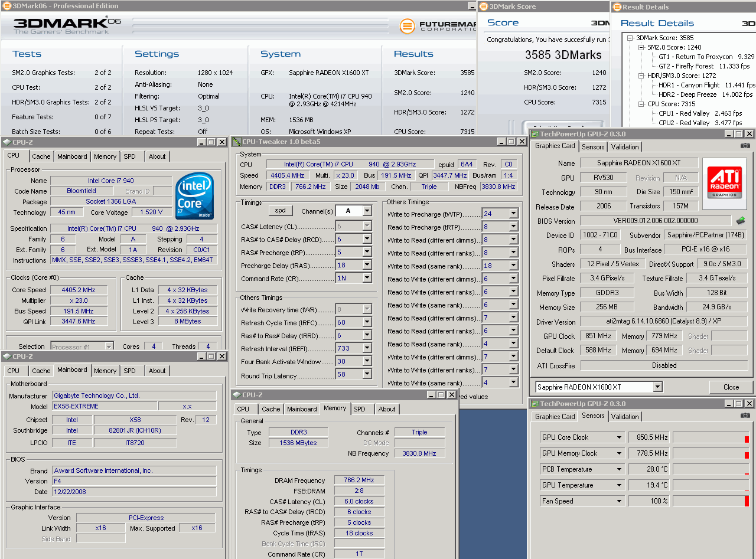
Task: Click the ATI Radeon Graphics logo
Action: 725,184
